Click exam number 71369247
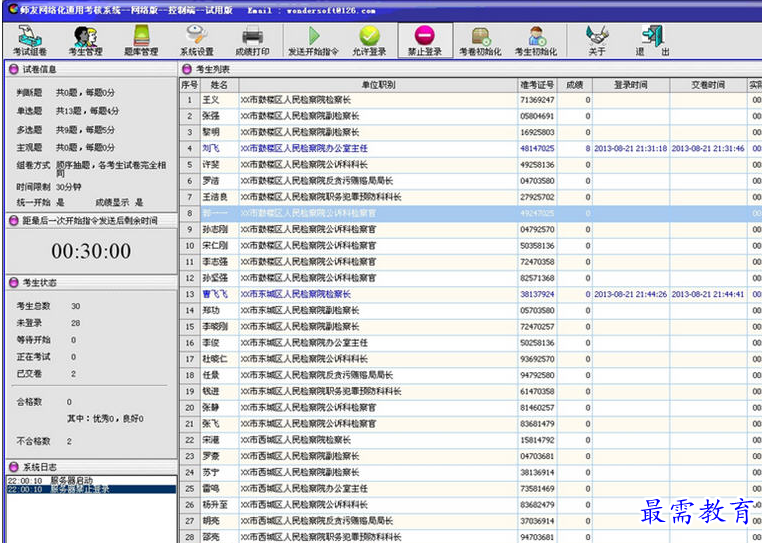The width and height of the screenshot is (762, 543). click(x=537, y=100)
